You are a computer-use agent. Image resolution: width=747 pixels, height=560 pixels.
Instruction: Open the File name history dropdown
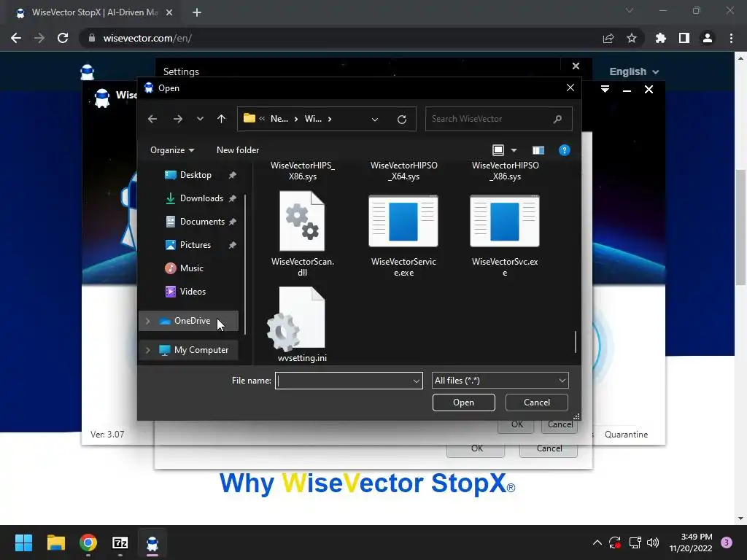point(417,381)
